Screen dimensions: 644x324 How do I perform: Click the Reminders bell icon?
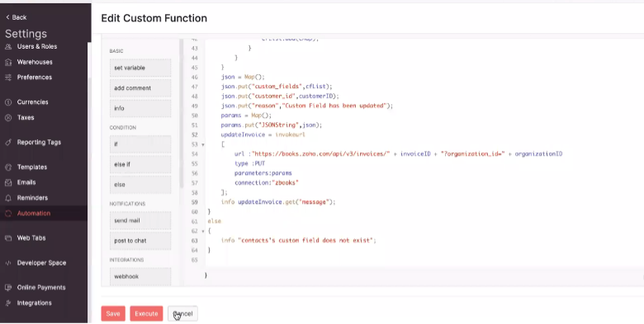coord(8,198)
